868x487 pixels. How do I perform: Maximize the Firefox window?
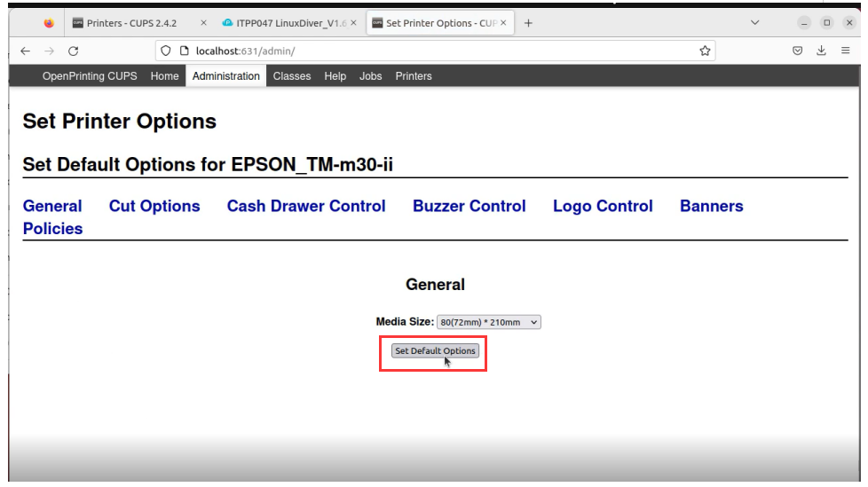(826, 23)
